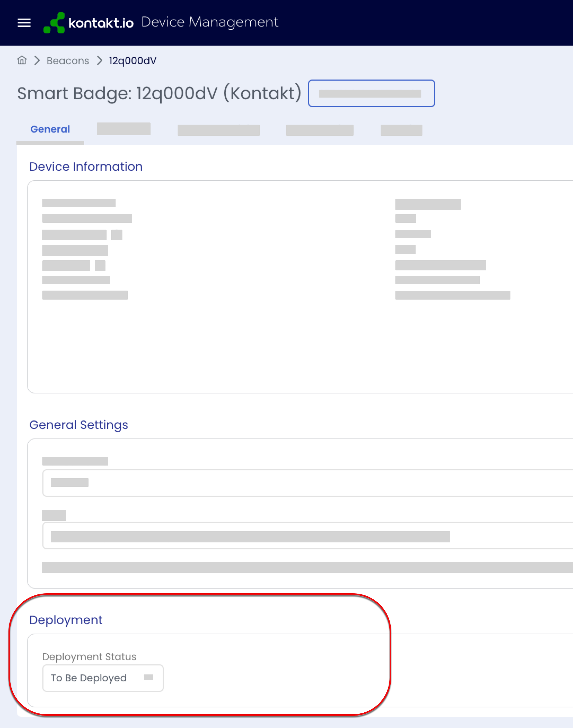This screenshot has width=573, height=728.
Task: Click the arrow inside the To Be Deployed selector
Action: click(148, 677)
